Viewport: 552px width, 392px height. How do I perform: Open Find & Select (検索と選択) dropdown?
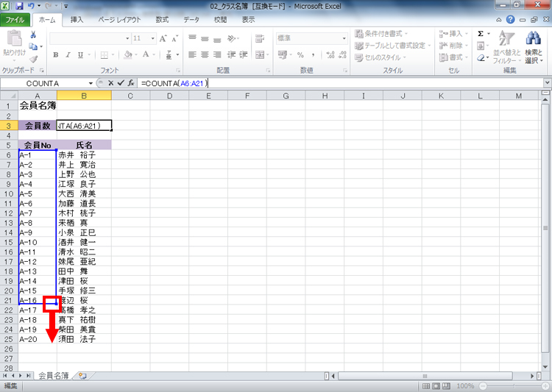(x=534, y=48)
